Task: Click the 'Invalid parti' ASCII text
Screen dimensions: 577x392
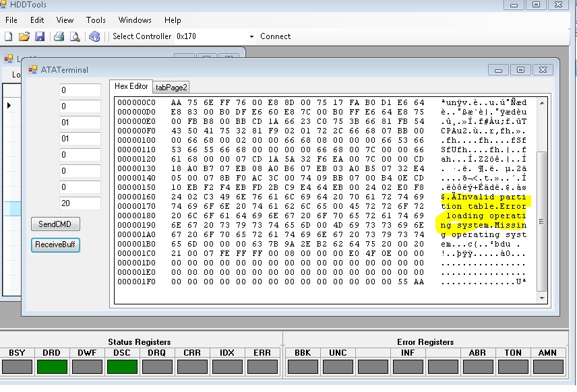Action: (x=491, y=197)
